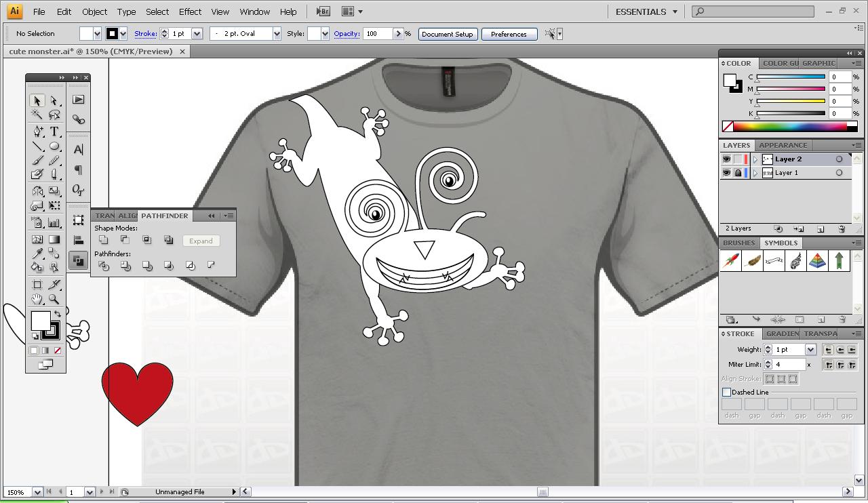Activate the Gradient tool
Viewport: 868px width, 503px height.
pyautogui.click(x=54, y=239)
